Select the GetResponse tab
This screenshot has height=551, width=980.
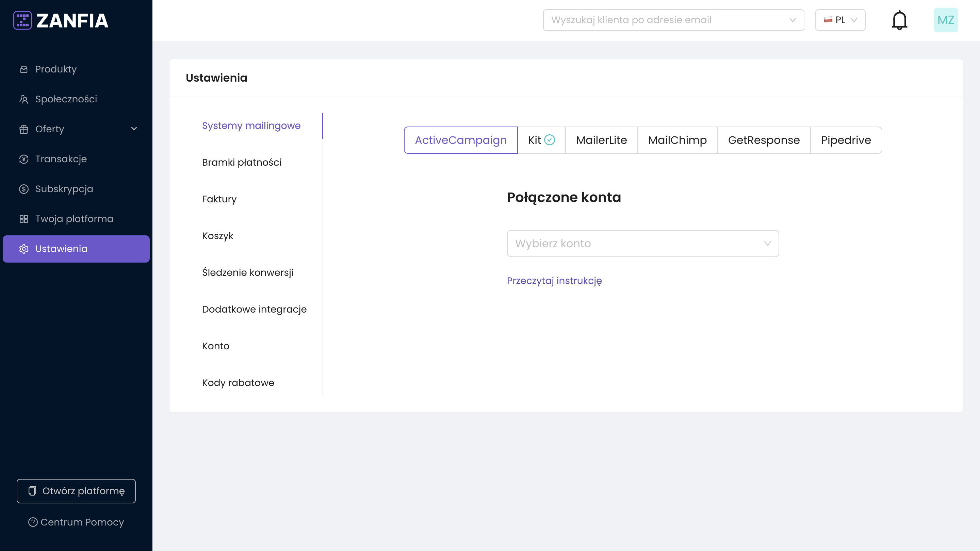(764, 140)
